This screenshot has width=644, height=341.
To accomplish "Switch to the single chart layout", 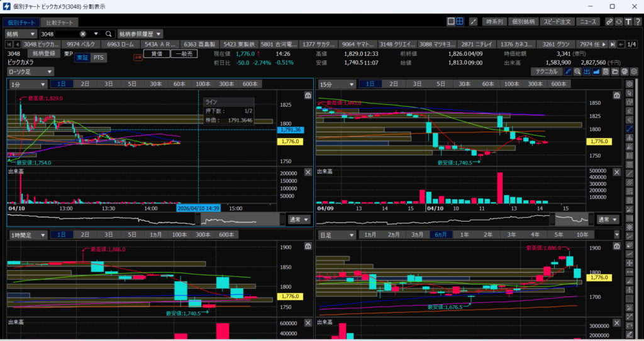I will 450,21.
